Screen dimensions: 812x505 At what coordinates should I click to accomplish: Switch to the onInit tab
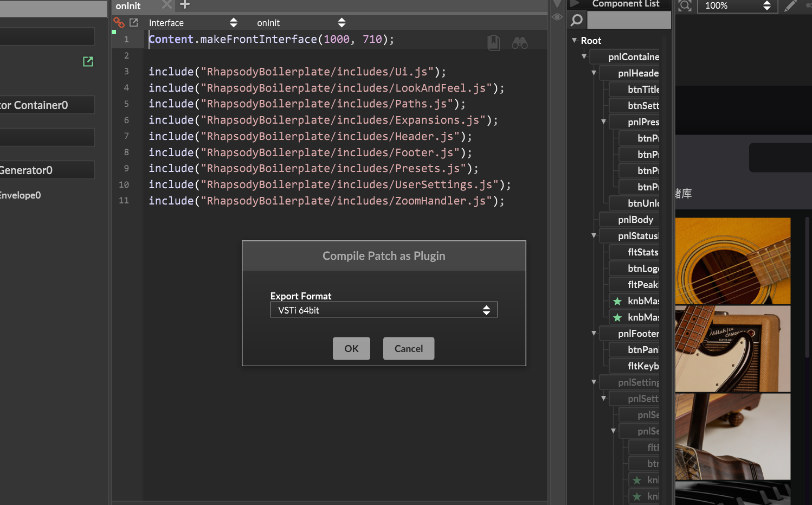click(x=128, y=6)
